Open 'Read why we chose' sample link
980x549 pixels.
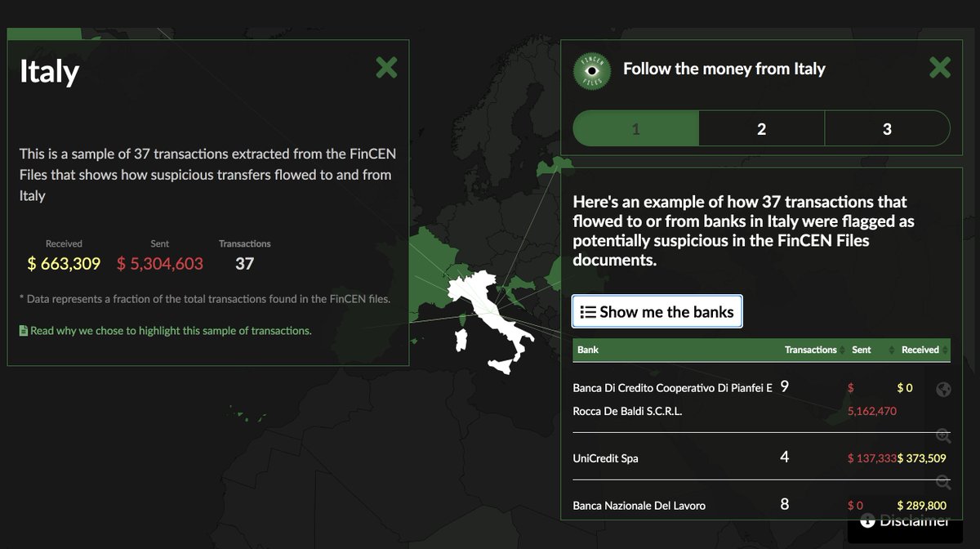[x=170, y=331]
